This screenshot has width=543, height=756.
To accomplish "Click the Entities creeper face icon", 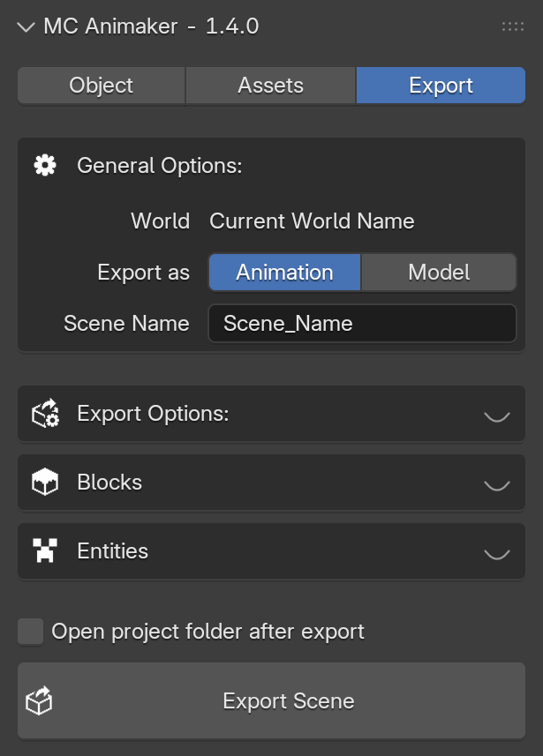I will [x=45, y=550].
